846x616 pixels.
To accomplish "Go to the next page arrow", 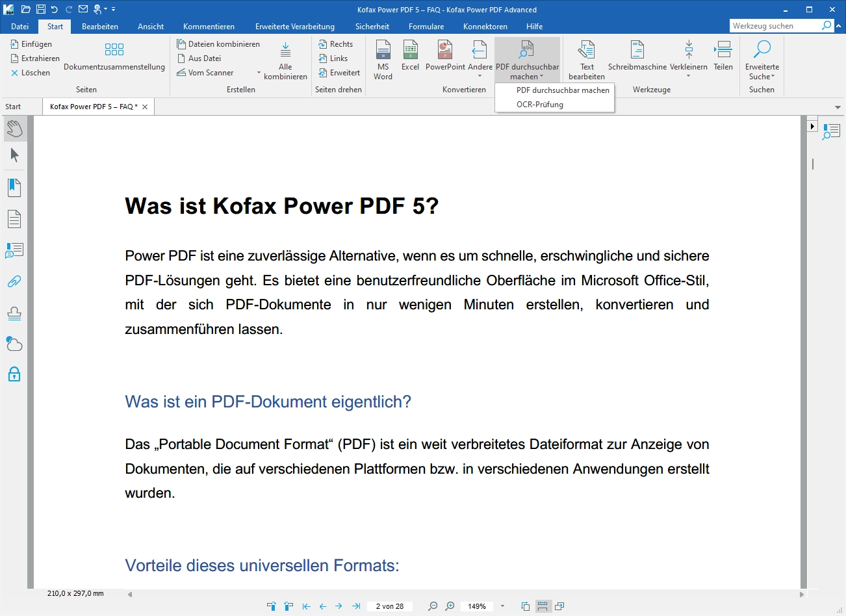I will 339,606.
